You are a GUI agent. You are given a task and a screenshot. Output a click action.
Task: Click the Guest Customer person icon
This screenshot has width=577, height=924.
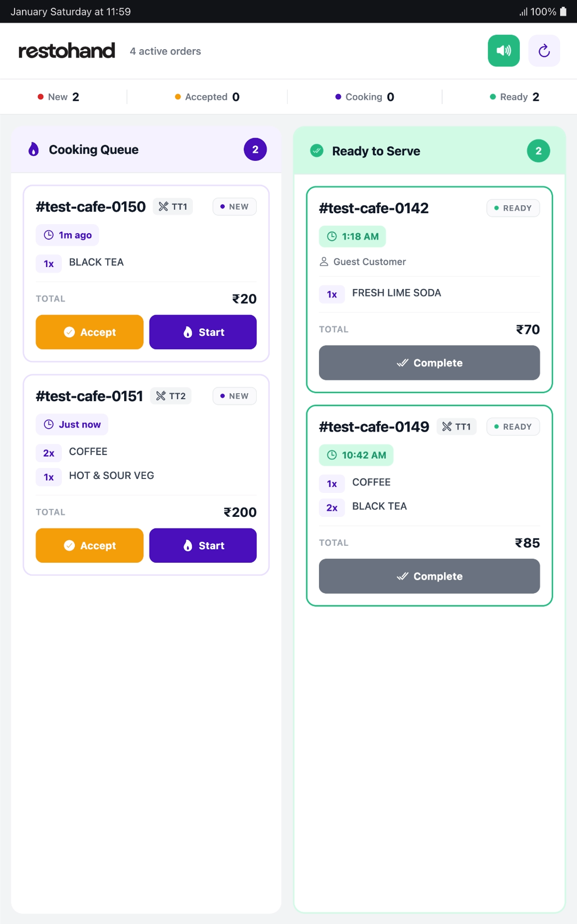[x=324, y=261]
